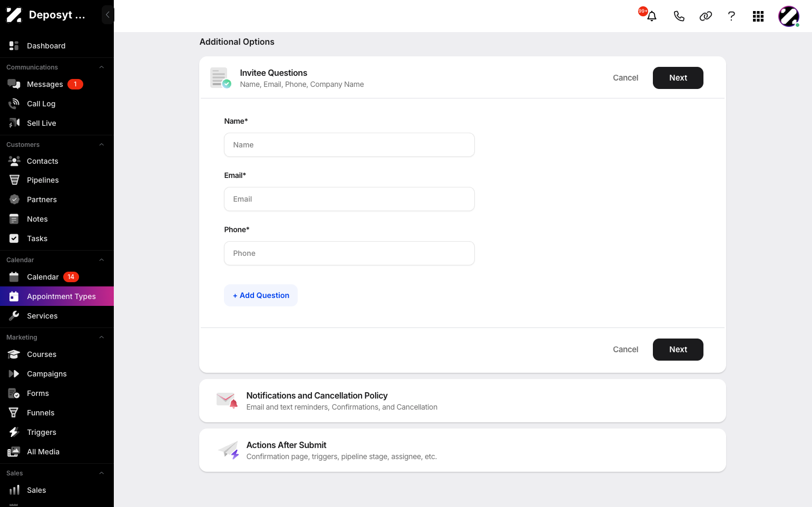Go to Partners section
Image resolution: width=812 pixels, height=507 pixels.
[x=57, y=200]
